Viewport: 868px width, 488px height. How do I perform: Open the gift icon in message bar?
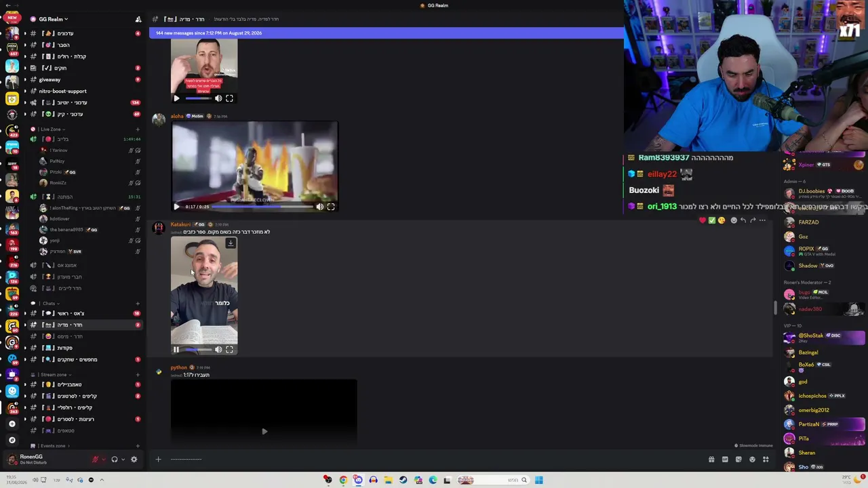pyautogui.click(x=711, y=460)
